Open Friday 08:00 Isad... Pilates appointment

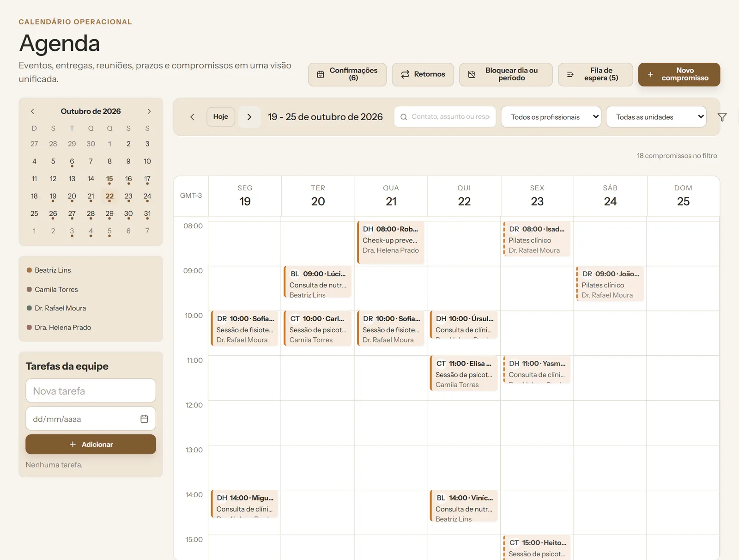(537, 239)
